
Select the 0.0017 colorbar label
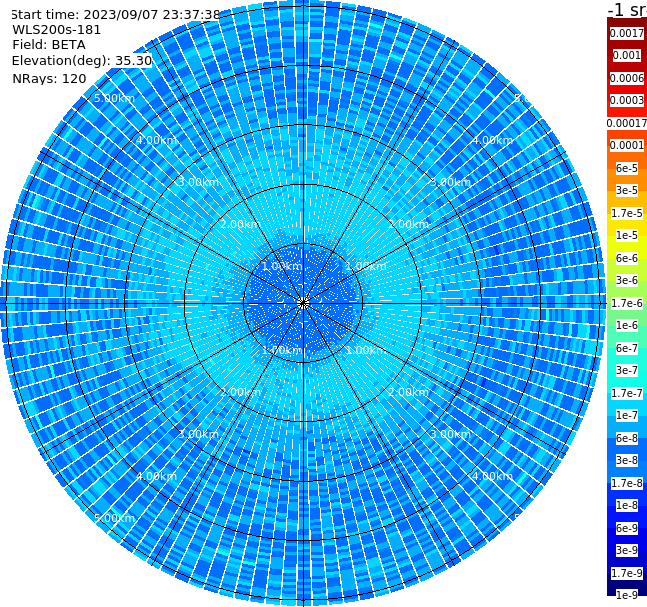(x=627, y=33)
